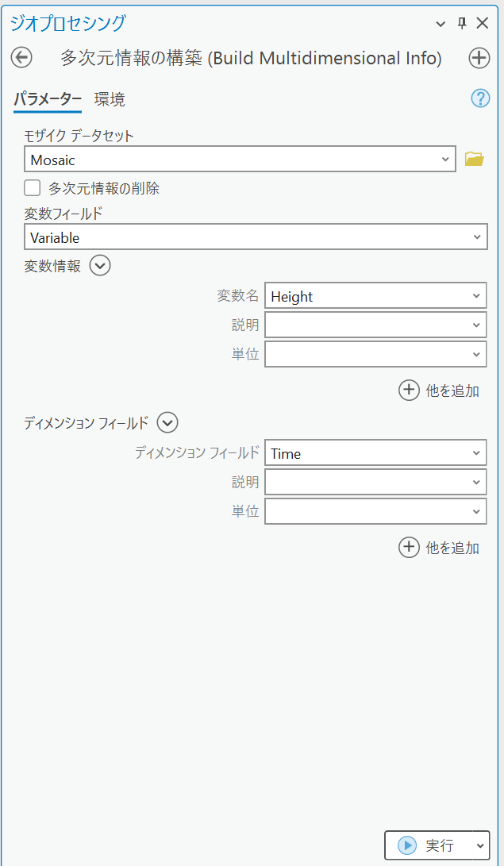Open tool help question mark icon
The height and width of the screenshot is (866, 504).
tap(480, 99)
